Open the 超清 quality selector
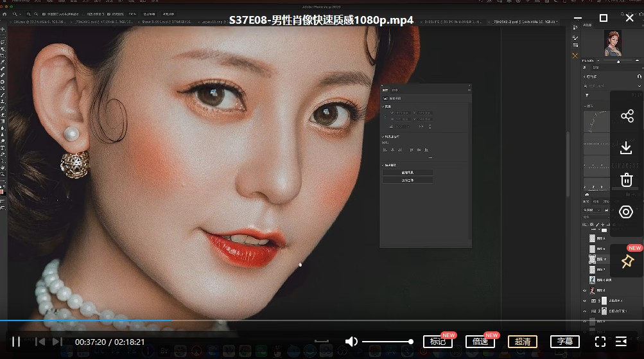 pyautogui.click(x=523, y=342)
